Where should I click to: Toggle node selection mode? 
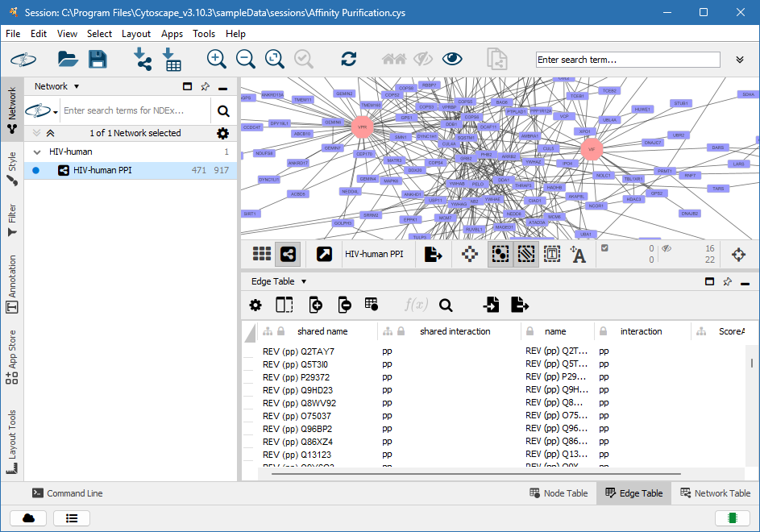click(500, 254)
